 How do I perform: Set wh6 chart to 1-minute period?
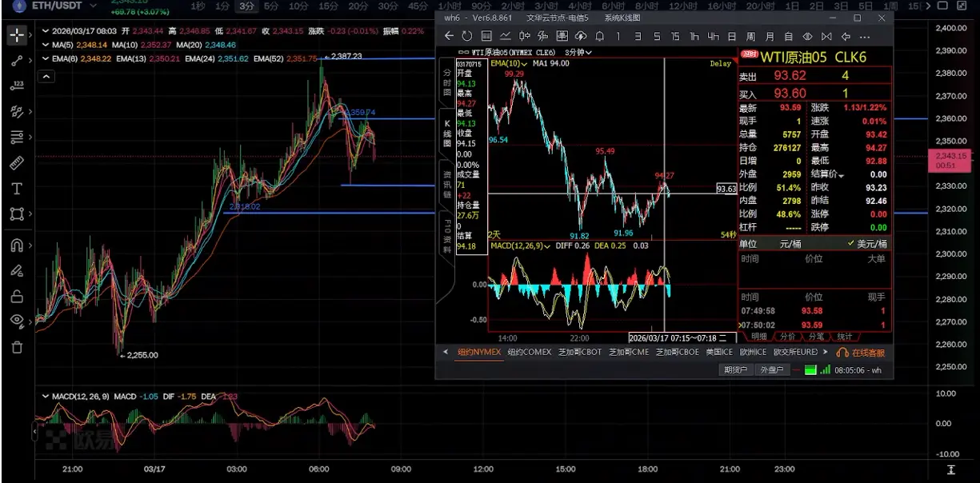click(618, 36)
